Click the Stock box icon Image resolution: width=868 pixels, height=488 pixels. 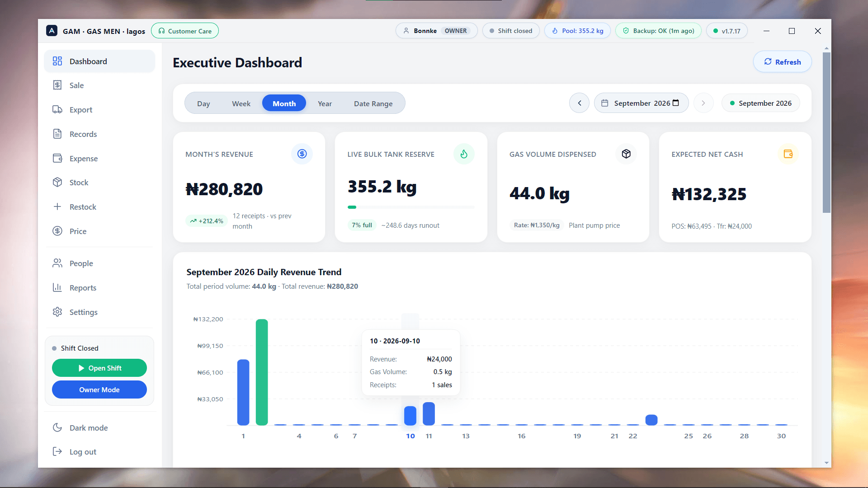[57, 182]
